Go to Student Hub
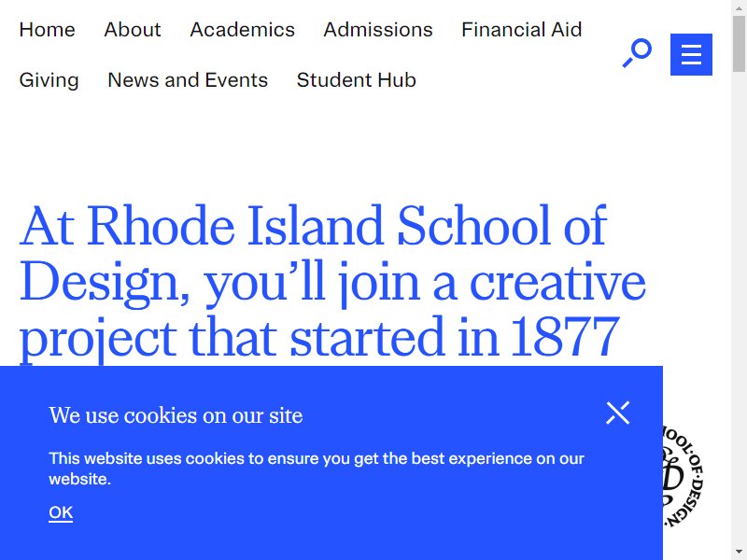 click(357, 80)
